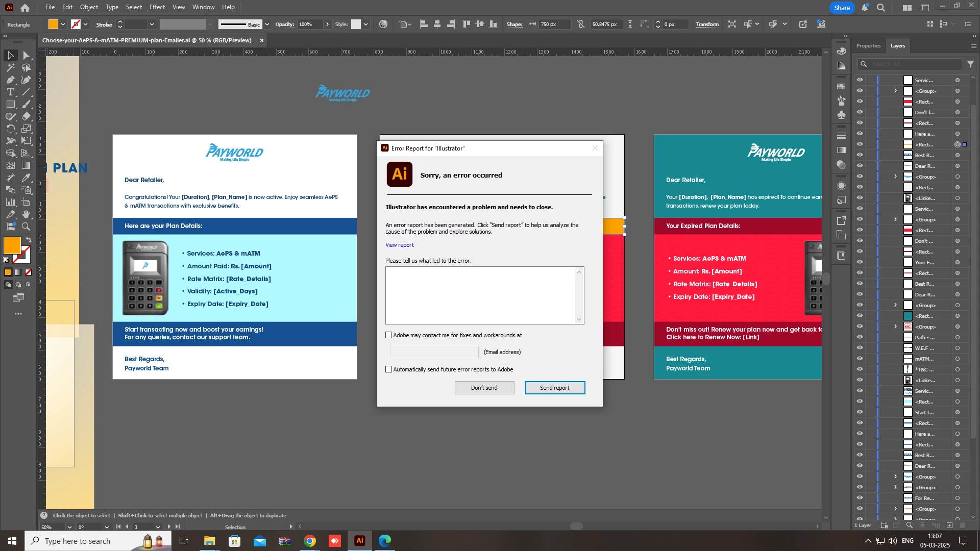Hide the Dear R... layer visibility
This screenshot has height=551, width=980.
coord(860,166)
